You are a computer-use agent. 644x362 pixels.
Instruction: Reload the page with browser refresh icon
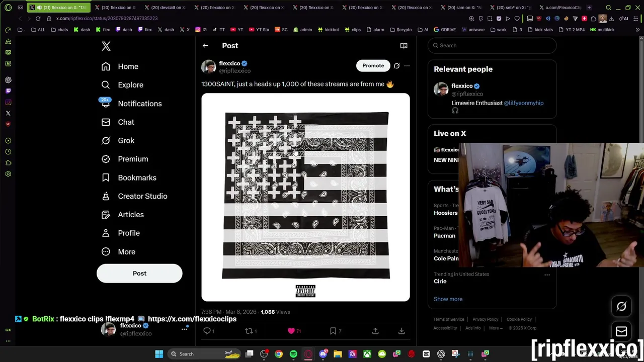[38, 19]
